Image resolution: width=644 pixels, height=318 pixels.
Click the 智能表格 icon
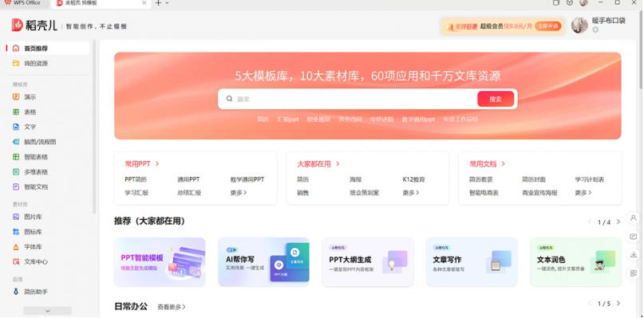(16, 157)
